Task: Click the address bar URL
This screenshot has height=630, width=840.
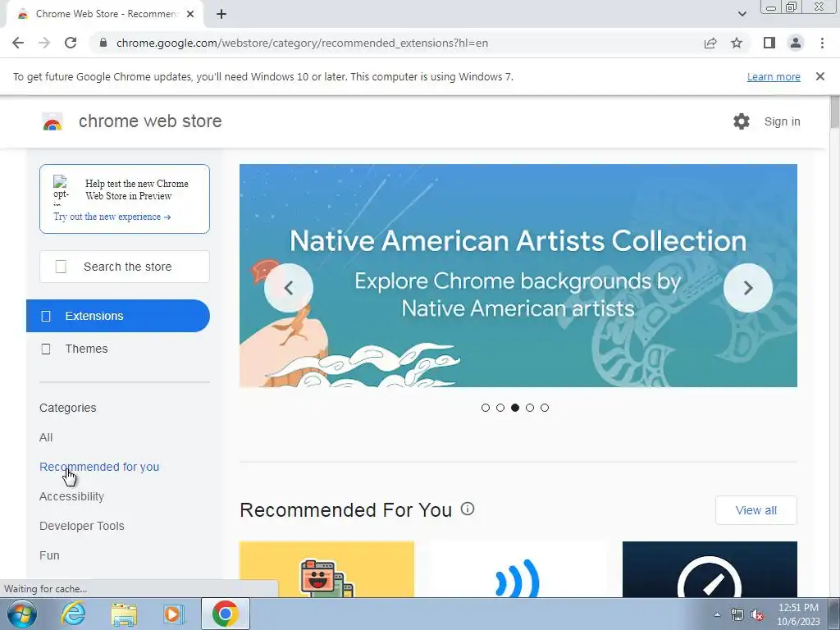Action: (302, 43)
